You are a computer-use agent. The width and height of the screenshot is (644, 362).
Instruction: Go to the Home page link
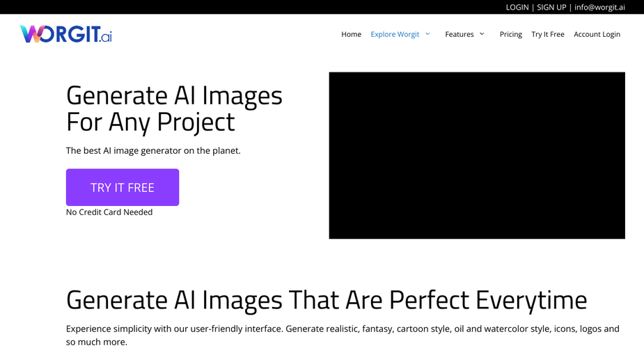(351, 34)
